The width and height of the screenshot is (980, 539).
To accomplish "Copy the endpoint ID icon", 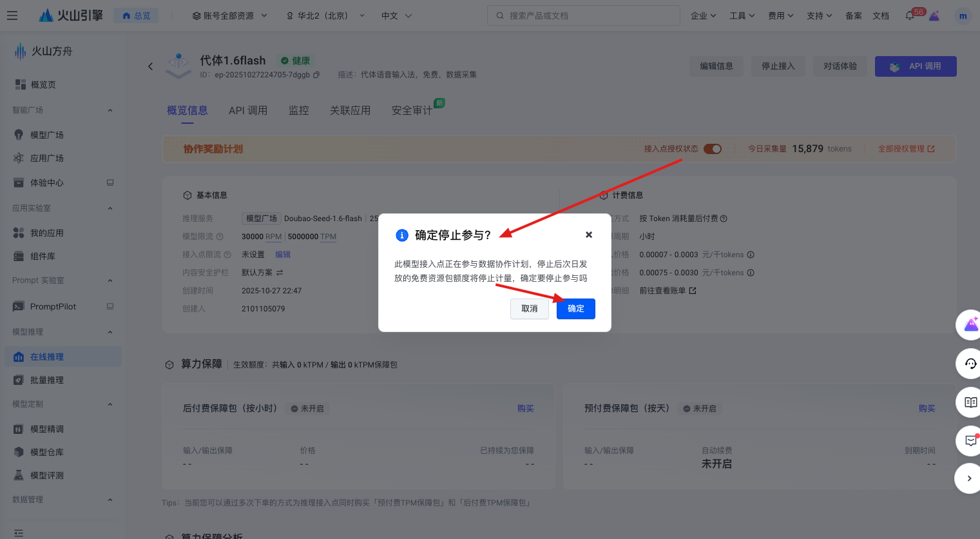I will coord(316,75).
